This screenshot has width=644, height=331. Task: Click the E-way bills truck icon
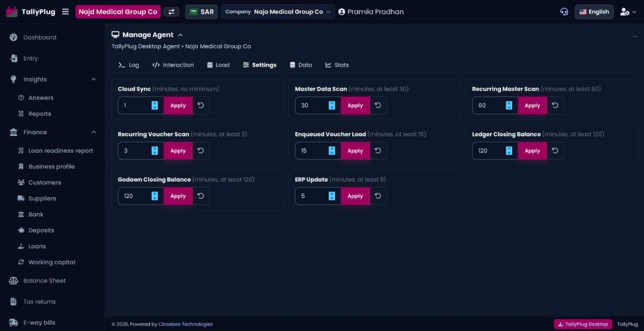click(13, 323)
